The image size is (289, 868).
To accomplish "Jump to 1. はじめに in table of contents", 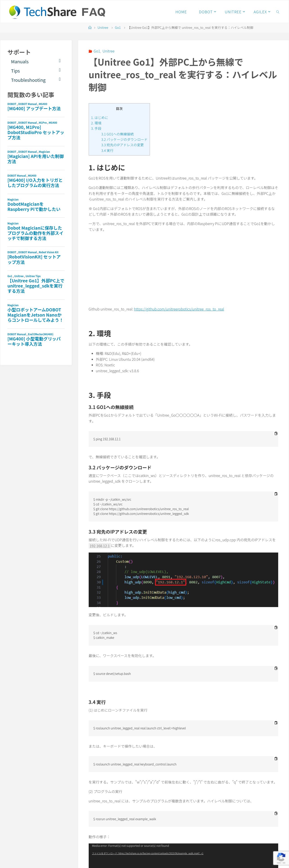I will [x=99, y=118].
